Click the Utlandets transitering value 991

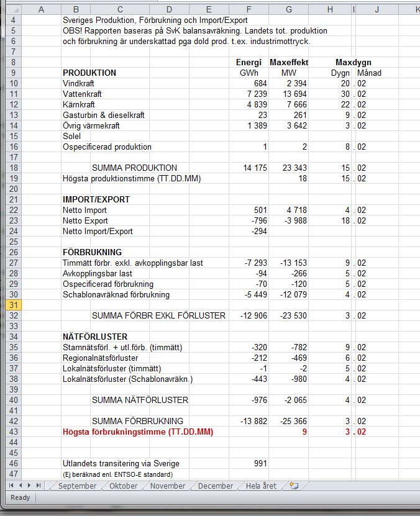[259, 463]
